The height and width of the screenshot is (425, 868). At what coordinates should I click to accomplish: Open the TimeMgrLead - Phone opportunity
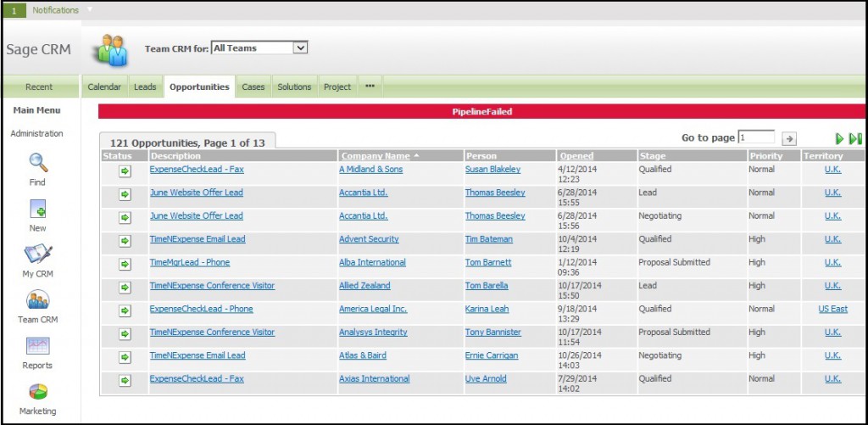tap(190, 263)
